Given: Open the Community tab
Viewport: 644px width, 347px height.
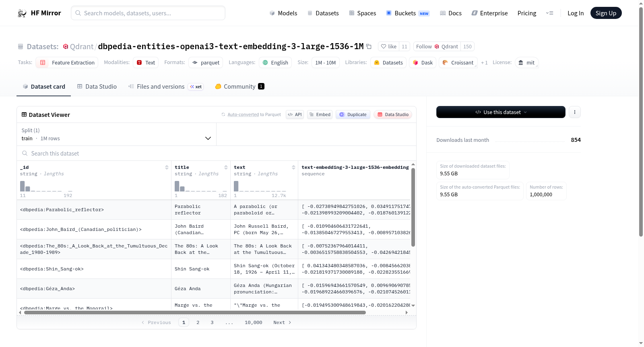Looking at the screenshot, I should (x=239, y=86).
